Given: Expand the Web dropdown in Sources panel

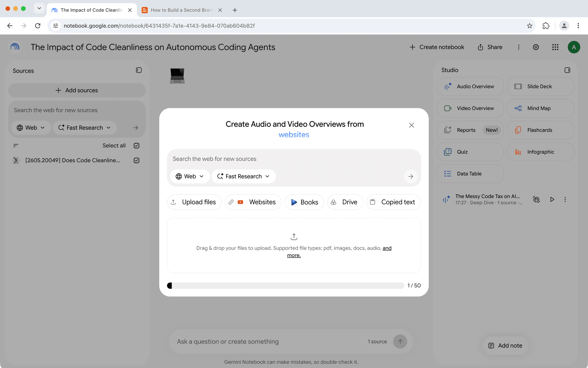Looking at the screenshot, I should (31, 128).
